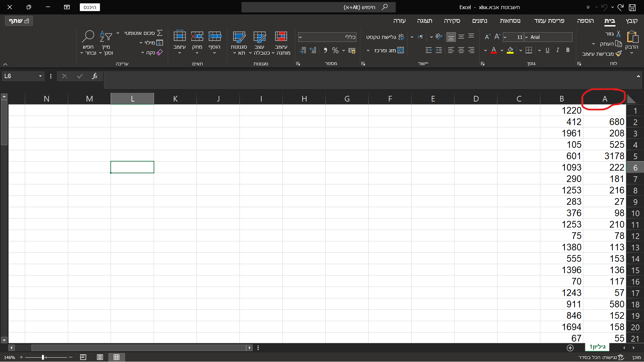Click the Insert Function fx icon

tap(95, 76)
